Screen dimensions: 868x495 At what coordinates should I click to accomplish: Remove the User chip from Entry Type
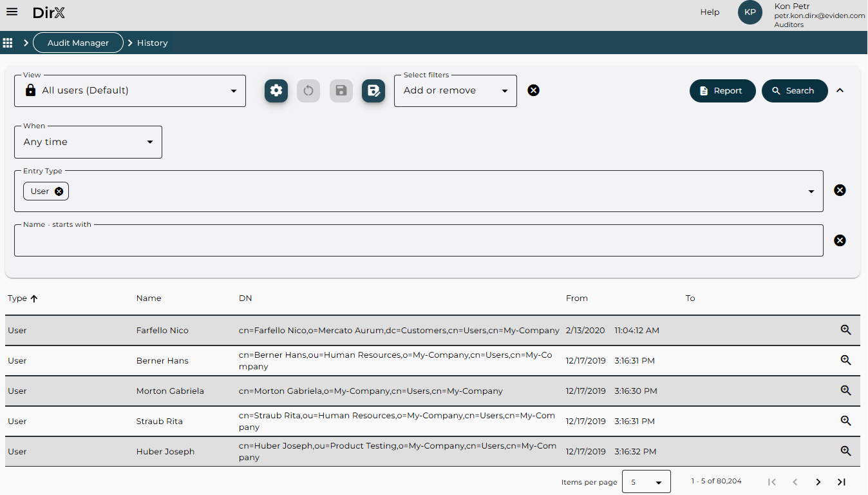click(x=59, y=191)
